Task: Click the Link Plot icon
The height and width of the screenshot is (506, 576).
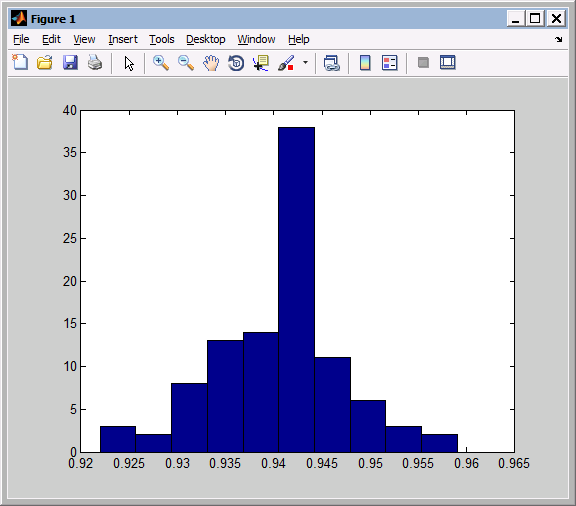Action: pyautogui.click(x=332, y=63)
